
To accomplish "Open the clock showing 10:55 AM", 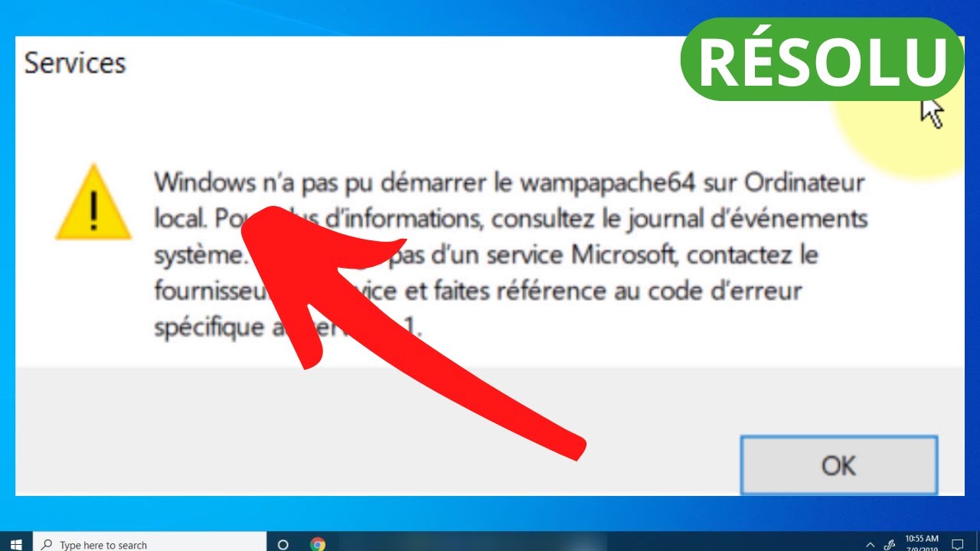I will tap(922, 543).
